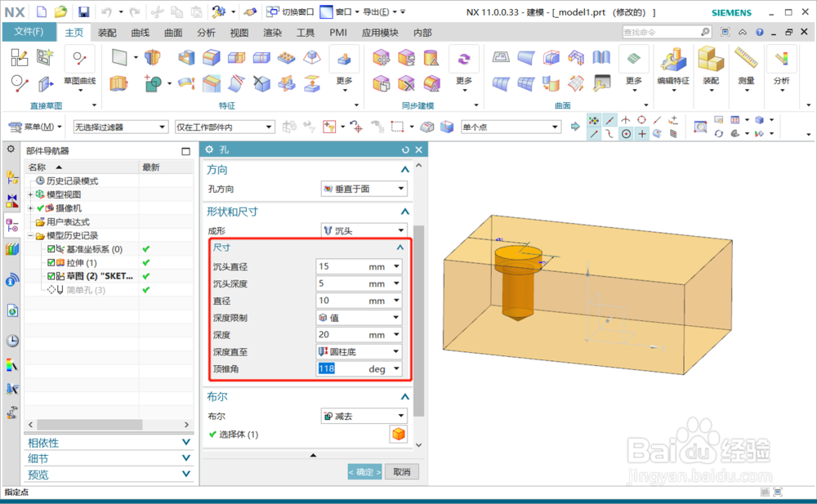This screenshot has width=817, height=504.
Task: Click the OK (确定) button
Action: coord(364,471)
